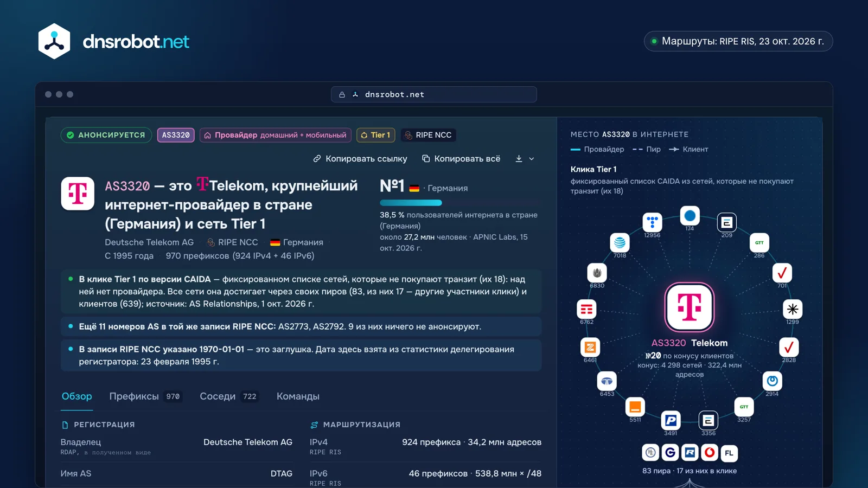Click the 38,5 % user share progress bar
The image size is (868, 488).
click(460, 203)
